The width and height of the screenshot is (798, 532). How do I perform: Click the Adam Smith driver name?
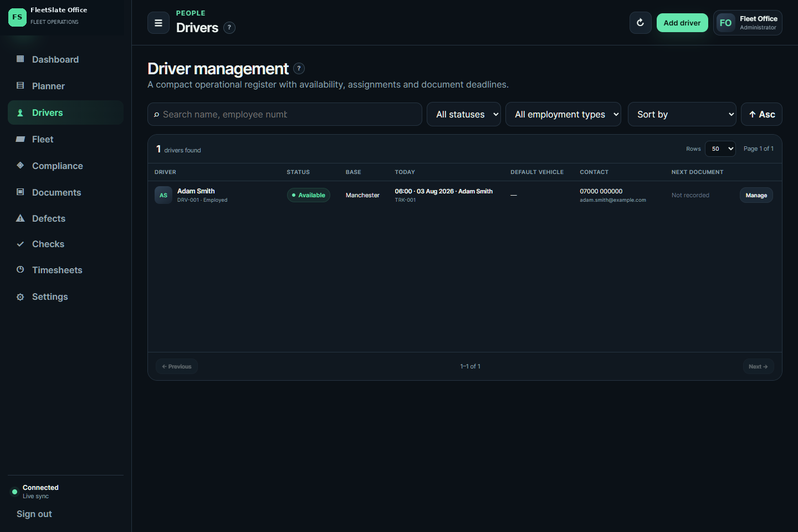pos(196,191)
